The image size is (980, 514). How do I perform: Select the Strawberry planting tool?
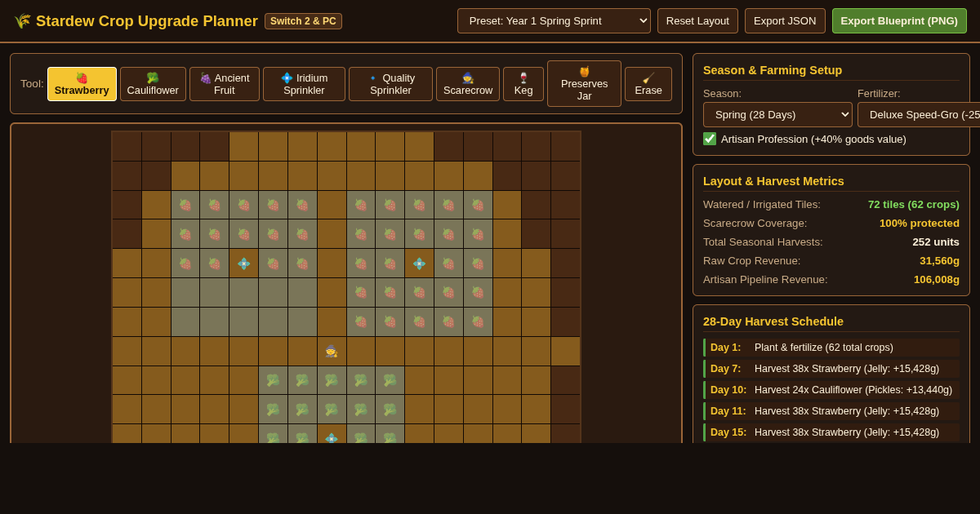(82, 84)
